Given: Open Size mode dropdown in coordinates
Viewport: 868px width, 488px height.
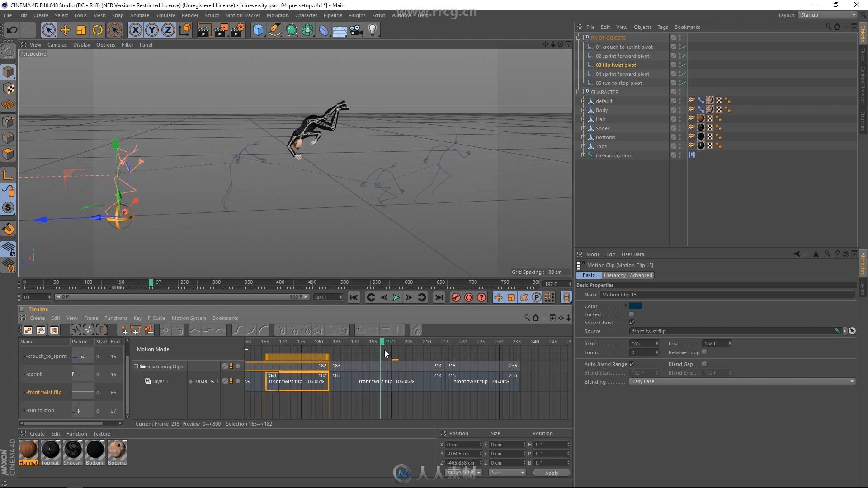Looking at the screenshot, I should point(508,473).
